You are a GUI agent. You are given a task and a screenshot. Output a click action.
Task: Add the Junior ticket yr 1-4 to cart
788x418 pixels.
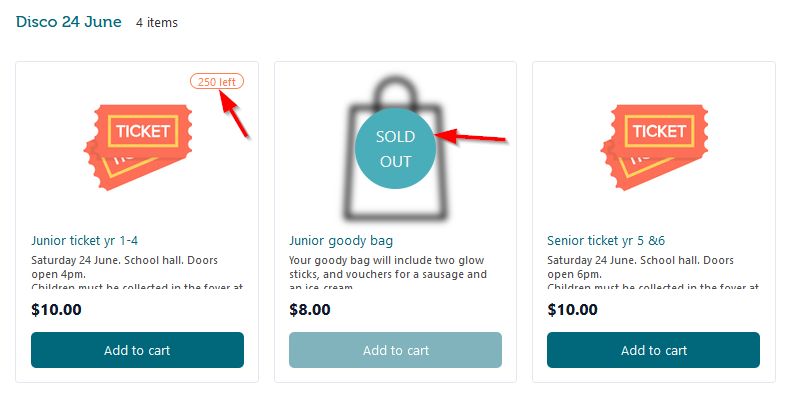(137, 350)
